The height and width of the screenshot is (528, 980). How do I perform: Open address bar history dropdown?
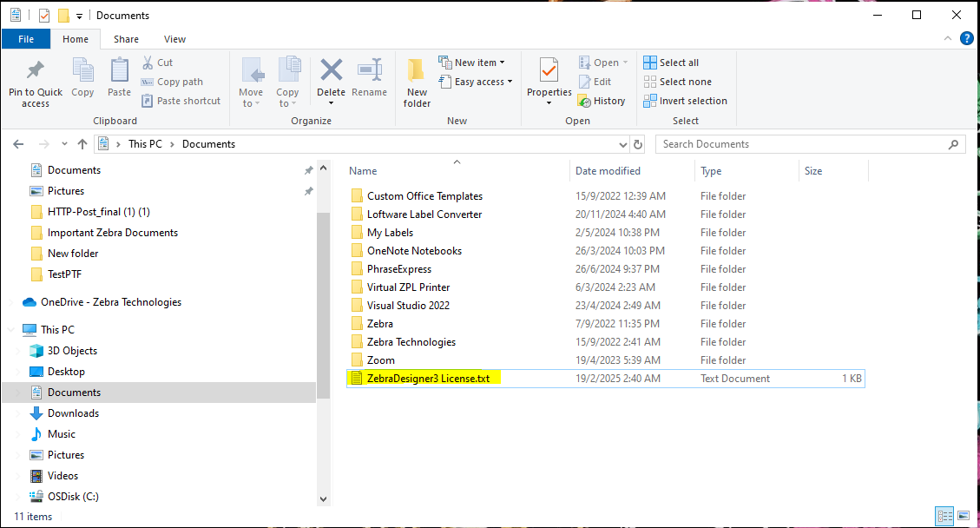click(622, 144)
